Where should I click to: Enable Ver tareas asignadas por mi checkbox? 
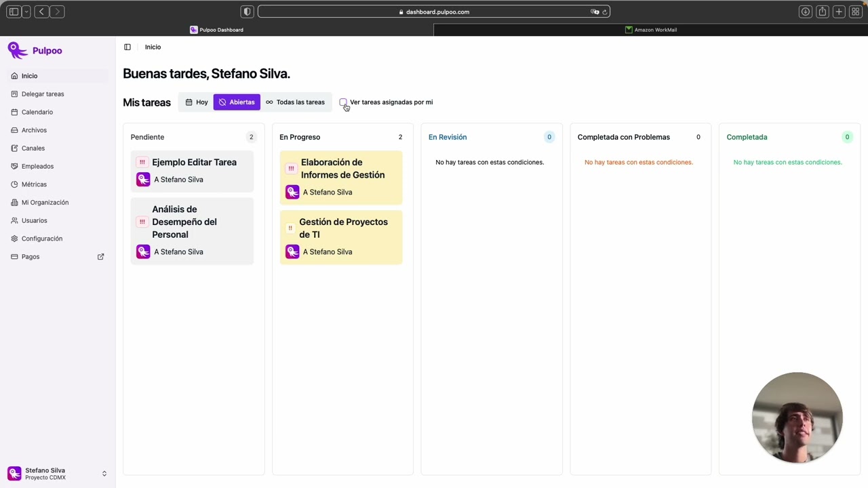[343, 102]
